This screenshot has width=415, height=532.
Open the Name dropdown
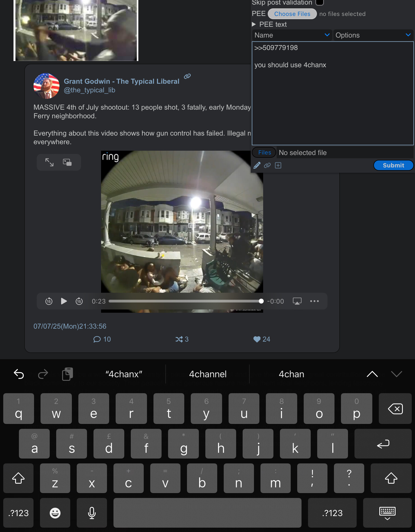[x=292, y=35]
